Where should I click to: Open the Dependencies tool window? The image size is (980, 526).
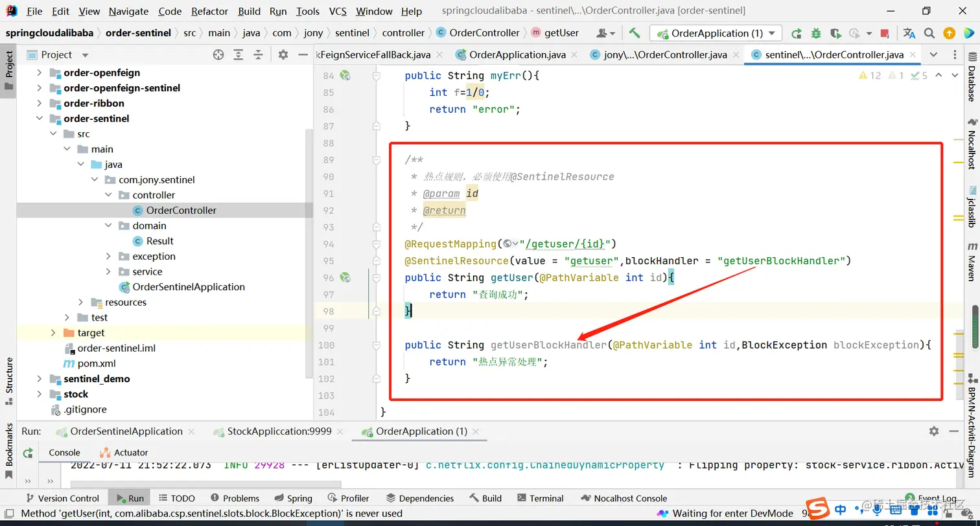[x=419, y=498]
